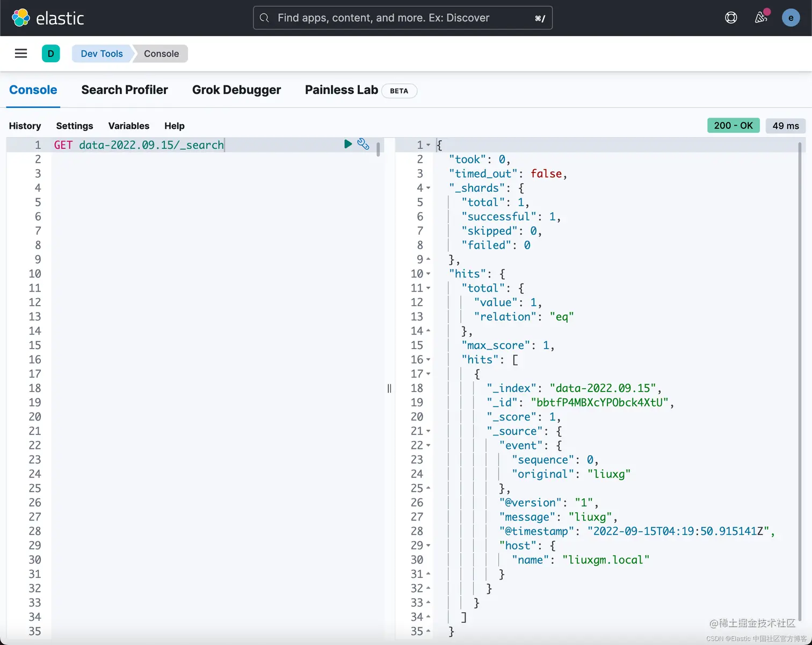Viewport: 812px width, 645px height.
Task: Click the "message": "liuxg" line
Action: pyautogui.click(x=559, y=517)
